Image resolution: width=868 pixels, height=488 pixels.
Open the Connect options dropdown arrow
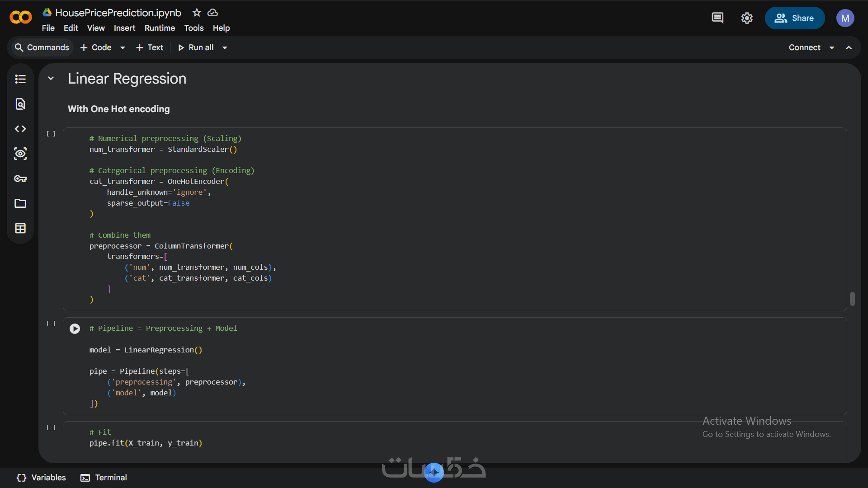832,47
